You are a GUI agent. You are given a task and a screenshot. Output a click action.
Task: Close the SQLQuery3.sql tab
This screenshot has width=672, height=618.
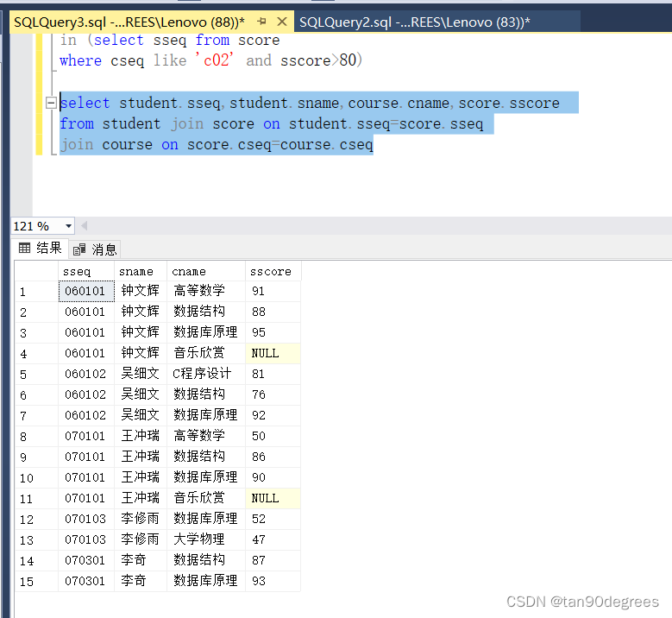pos(281,22)
